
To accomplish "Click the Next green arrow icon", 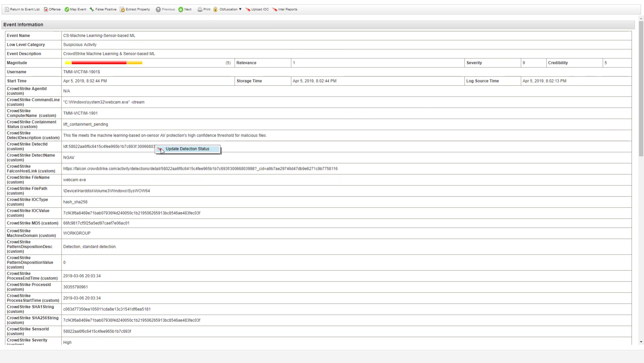I will [x=181, y=9].
